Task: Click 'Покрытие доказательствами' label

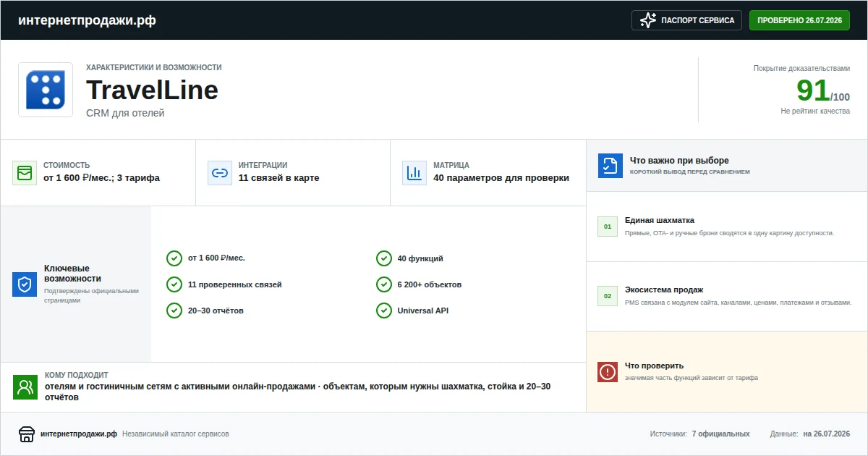Action: pos(801,68)
